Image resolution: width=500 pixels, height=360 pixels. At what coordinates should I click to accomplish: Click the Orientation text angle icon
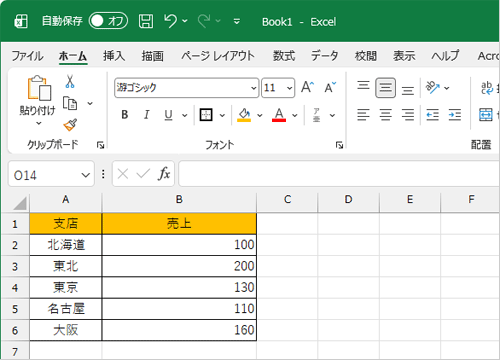pos(433,88)
